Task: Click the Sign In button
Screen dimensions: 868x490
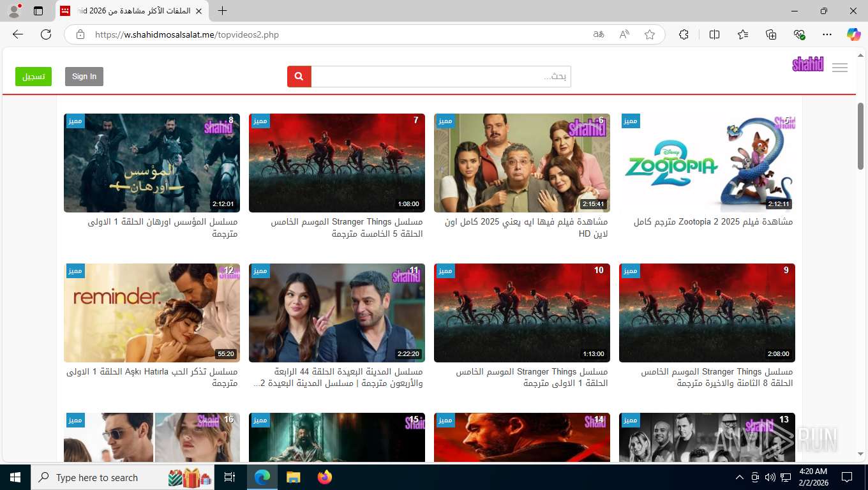Action: pos(84,77)
